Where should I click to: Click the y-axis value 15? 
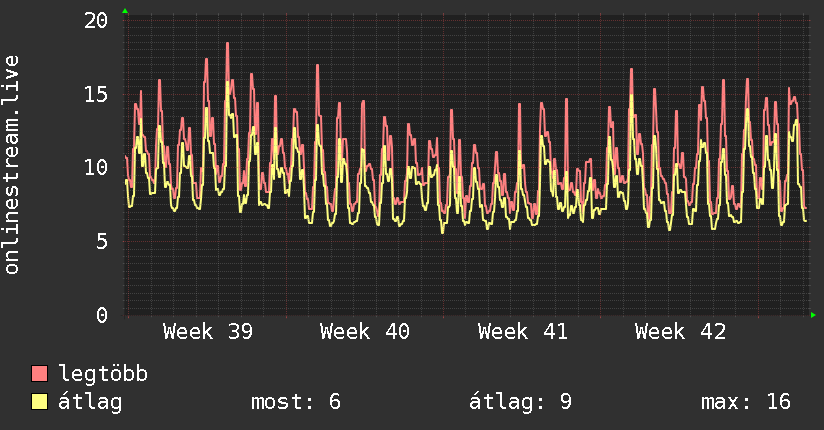[96, 95]
